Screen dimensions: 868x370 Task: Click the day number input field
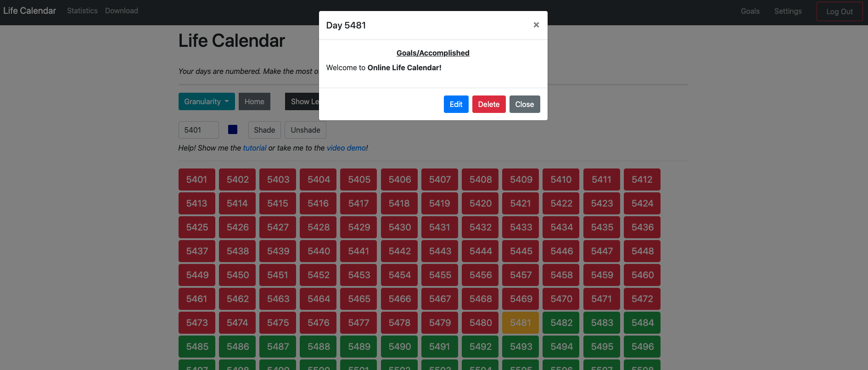(x=198, y=130)
